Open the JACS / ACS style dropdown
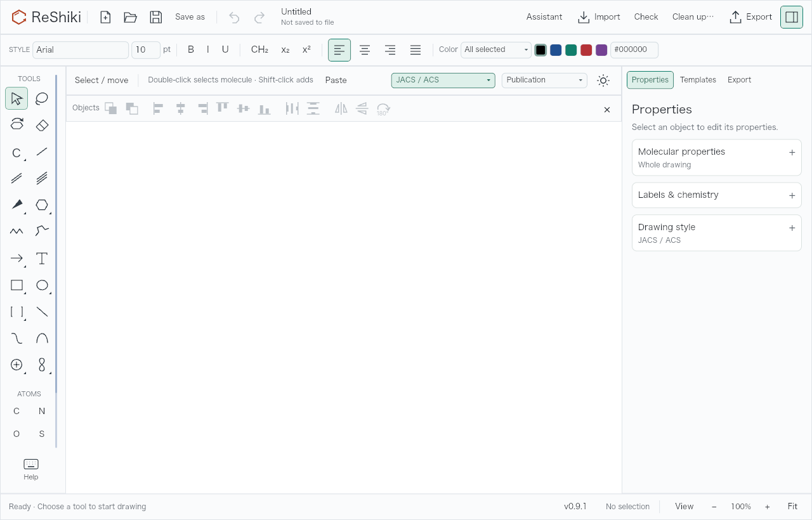Viewport: 812px width, 520px height. pyautogui.click(x=443, y=80)
